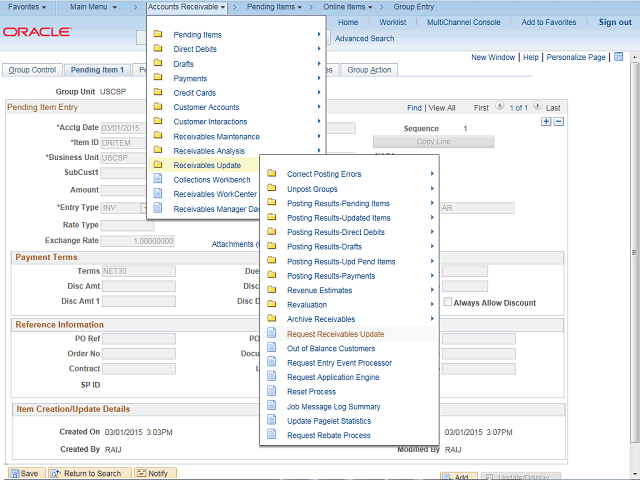Open the Favorites dropdown menu
Screen dimensions: 640x480
click(27, 7)
